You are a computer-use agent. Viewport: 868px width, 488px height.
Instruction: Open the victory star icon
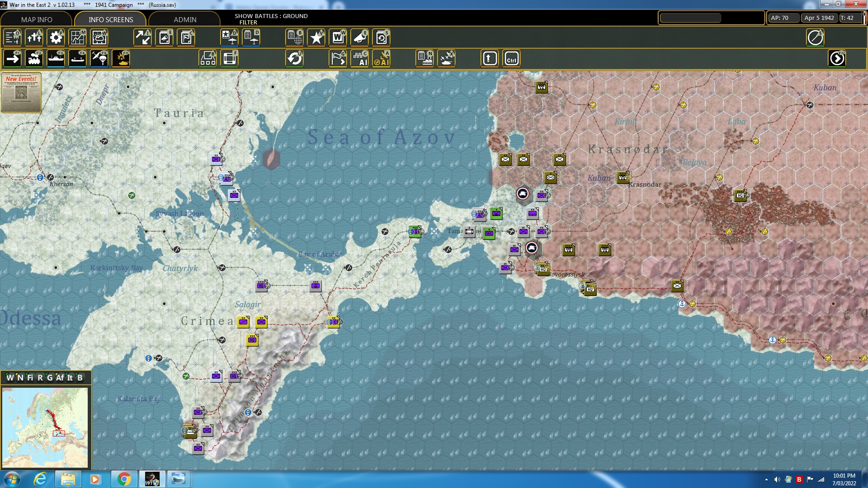(316, 38)
